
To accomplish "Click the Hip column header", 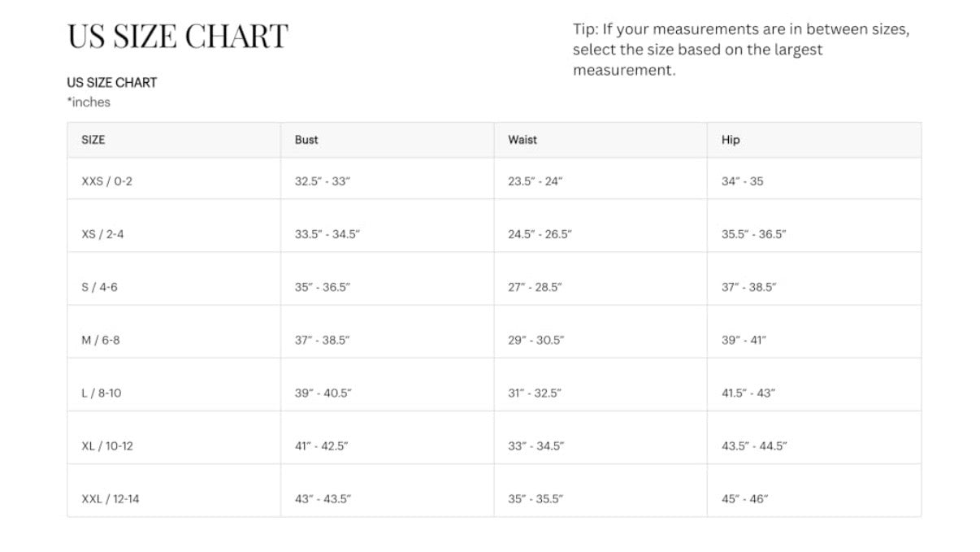I will tap(731, 140).
